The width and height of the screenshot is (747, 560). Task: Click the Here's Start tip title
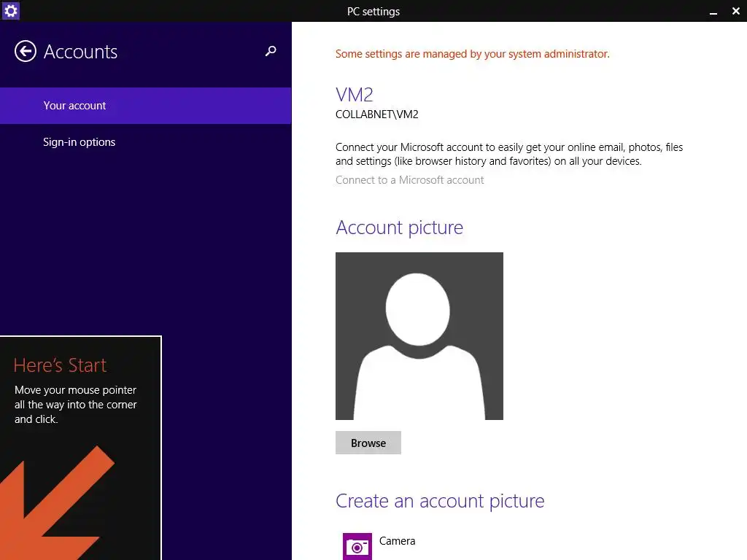pyautogui.click(x=60, y=365)
